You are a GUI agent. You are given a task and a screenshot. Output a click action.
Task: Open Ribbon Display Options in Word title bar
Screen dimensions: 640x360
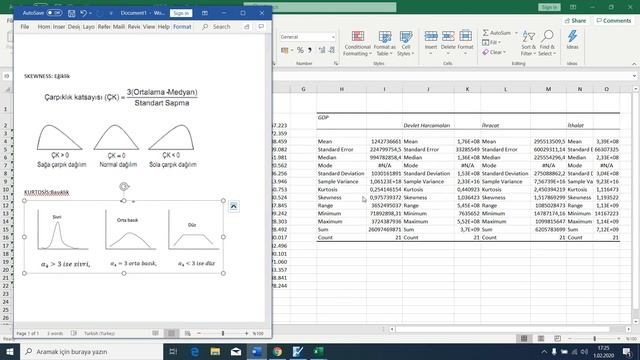click(x=205, y=13)
